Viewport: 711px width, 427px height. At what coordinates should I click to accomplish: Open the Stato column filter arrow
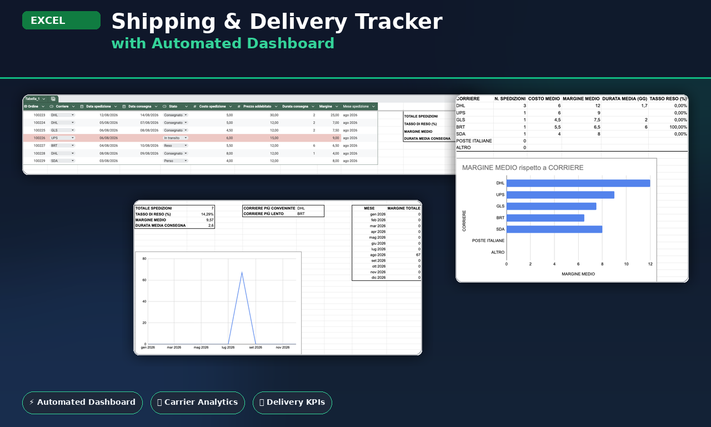[186, 107]
